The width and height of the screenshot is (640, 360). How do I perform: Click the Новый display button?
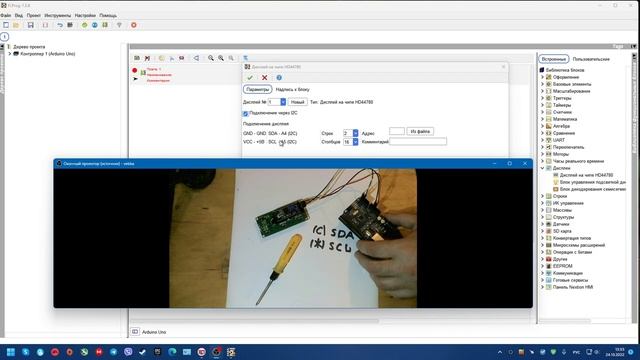tap(298, 102)
